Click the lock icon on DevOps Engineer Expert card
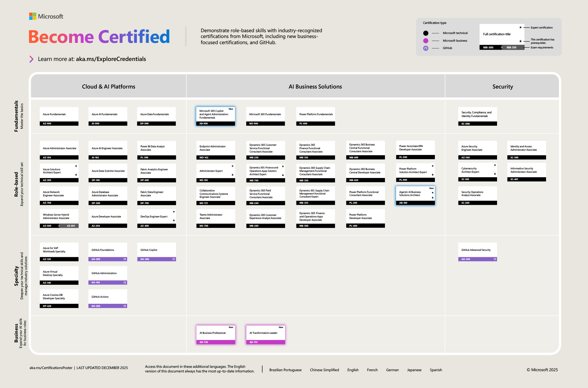This screenshot has width=588, height=388. [x=174, y=220]
